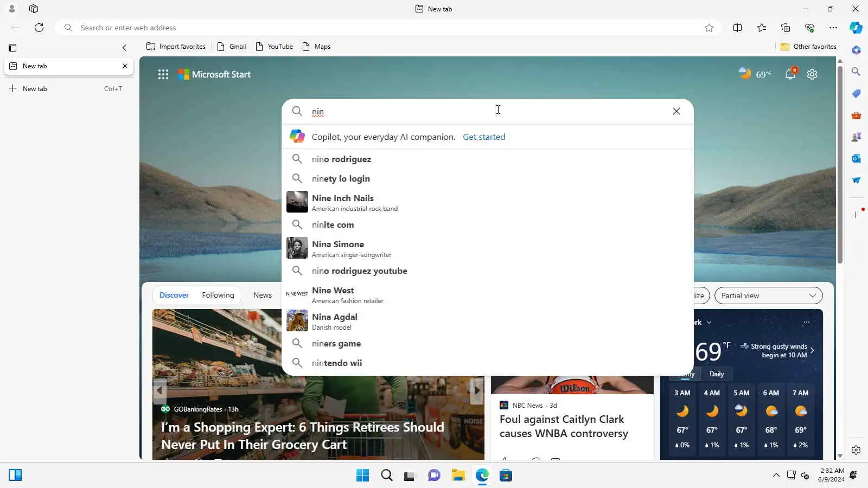The image size is (868, 488).
Task: Open the tab actions menu icon
Action: point(12,48)
